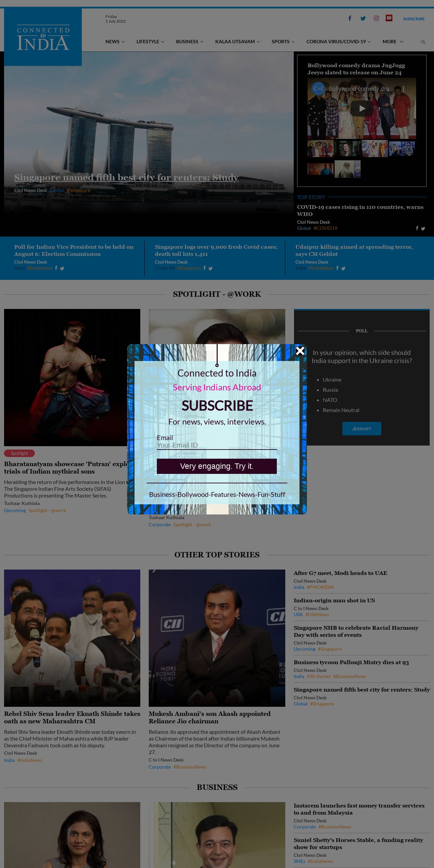Expand the NEWS menu

(x=115, y=42)
